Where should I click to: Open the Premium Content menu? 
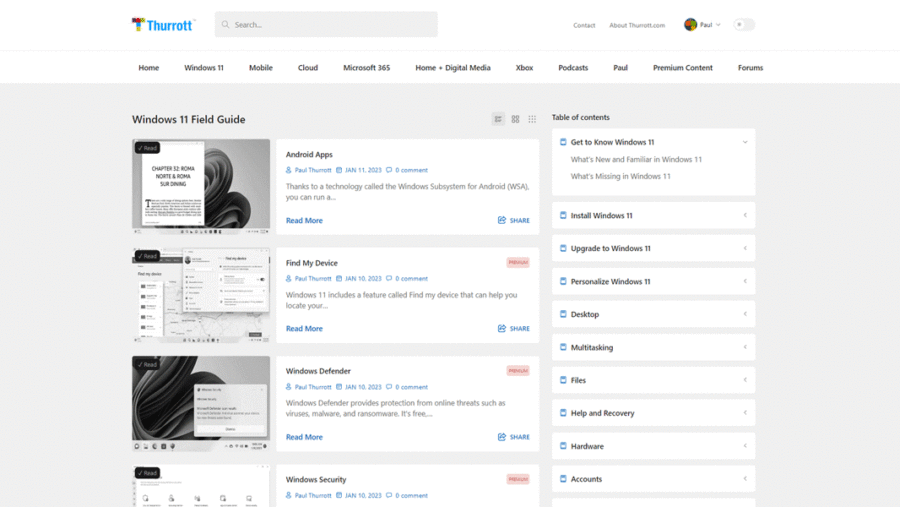point(683,68)
